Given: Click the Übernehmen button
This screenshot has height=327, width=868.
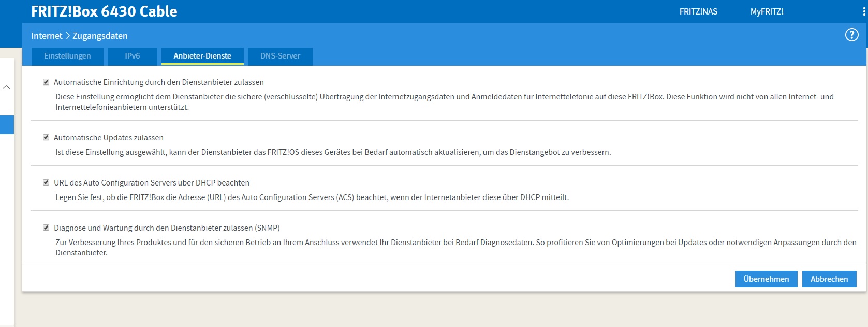Looking at the screenshot, I should coord(766,279).
